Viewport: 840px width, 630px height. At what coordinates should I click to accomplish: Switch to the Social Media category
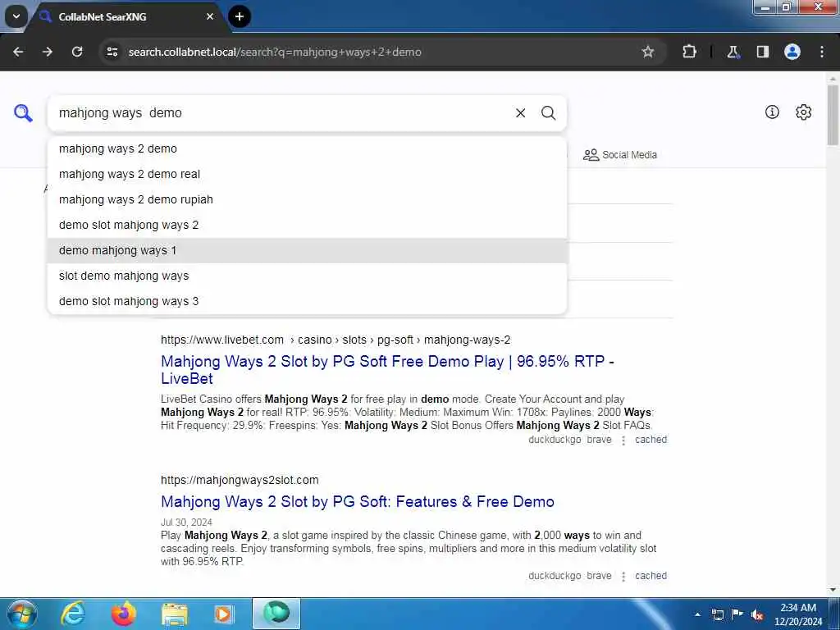coord(620,155)
